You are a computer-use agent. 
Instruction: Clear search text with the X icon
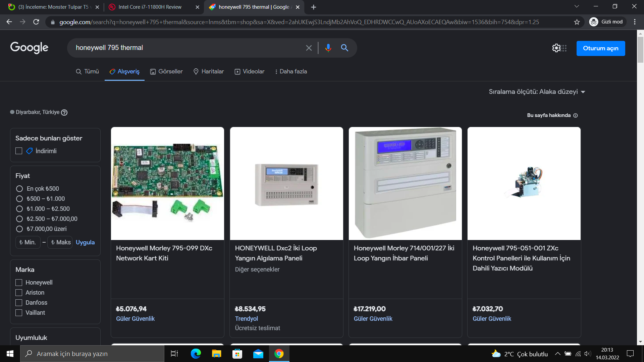(x=309, y=48)
